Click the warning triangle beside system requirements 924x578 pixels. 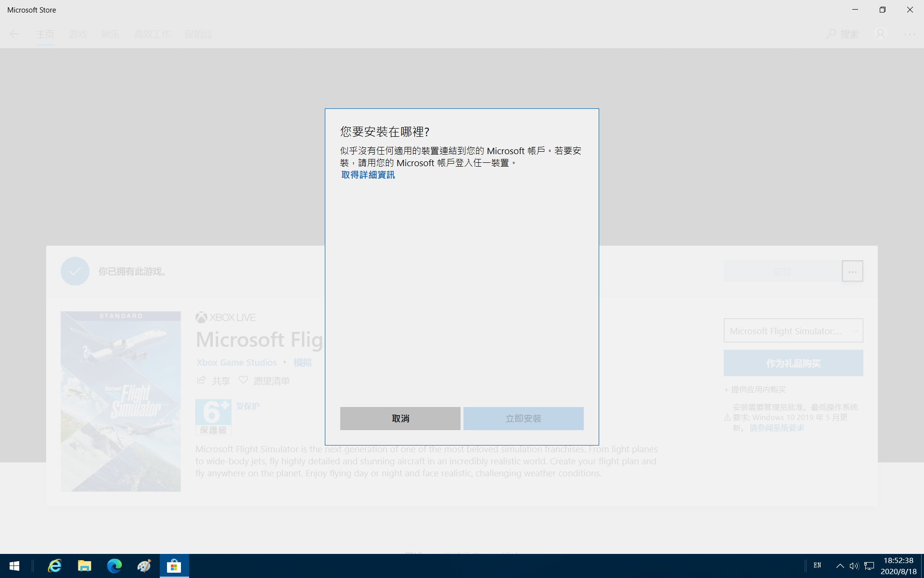pos(727,417)
